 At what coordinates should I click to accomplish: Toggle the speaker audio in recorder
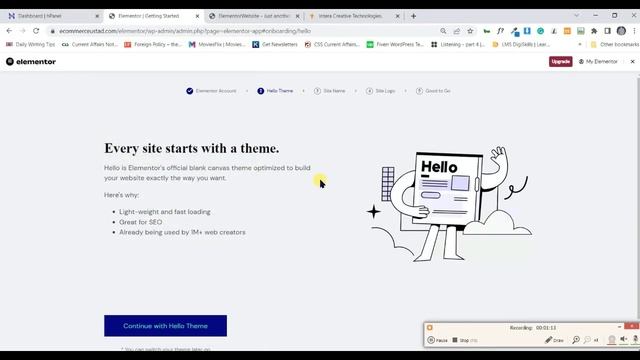point(623,340)
